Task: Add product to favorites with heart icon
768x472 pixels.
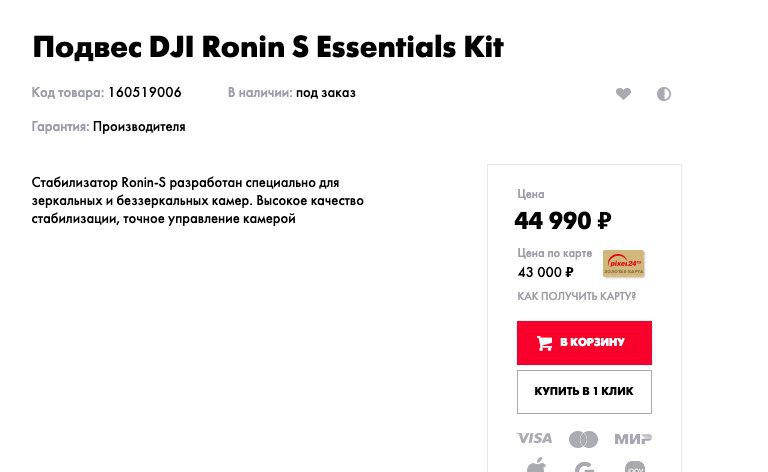Action: click(x=623, y=94)
